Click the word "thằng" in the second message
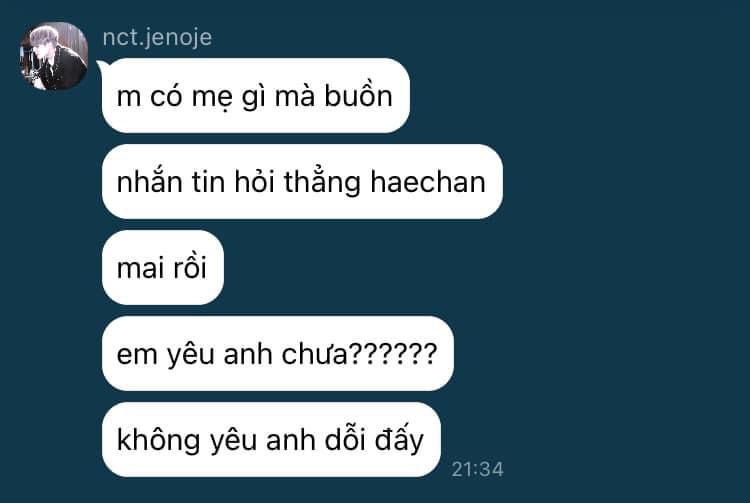 [322, 182]
